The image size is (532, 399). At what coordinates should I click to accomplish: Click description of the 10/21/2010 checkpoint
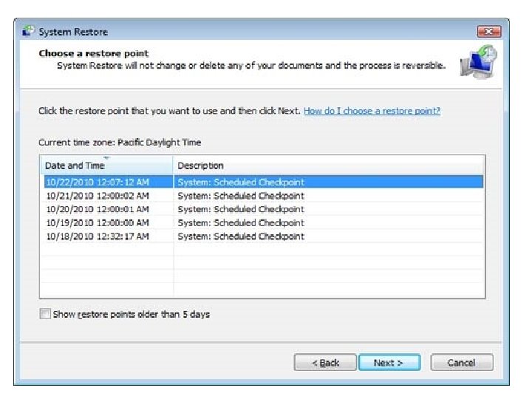tap(241, 196)
